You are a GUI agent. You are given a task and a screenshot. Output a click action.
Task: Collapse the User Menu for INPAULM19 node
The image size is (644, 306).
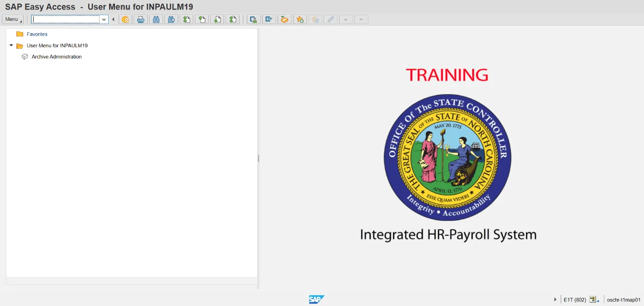(11, 45)
